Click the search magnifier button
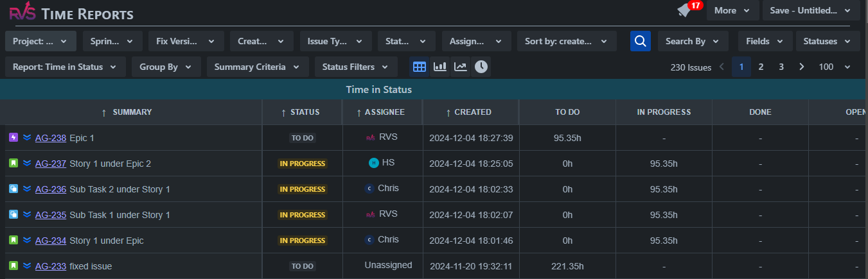Screen dimensions: 868x279 click(x=640, y=41)
